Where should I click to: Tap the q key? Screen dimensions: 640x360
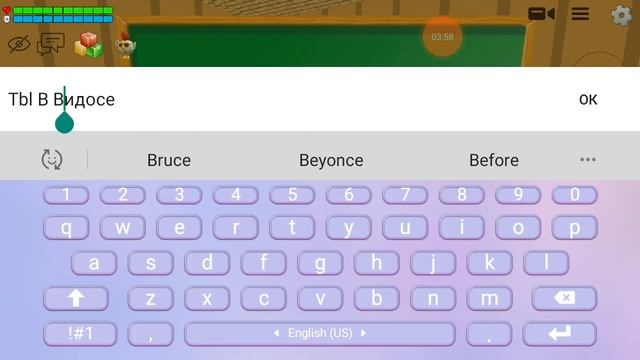[66, 227]
